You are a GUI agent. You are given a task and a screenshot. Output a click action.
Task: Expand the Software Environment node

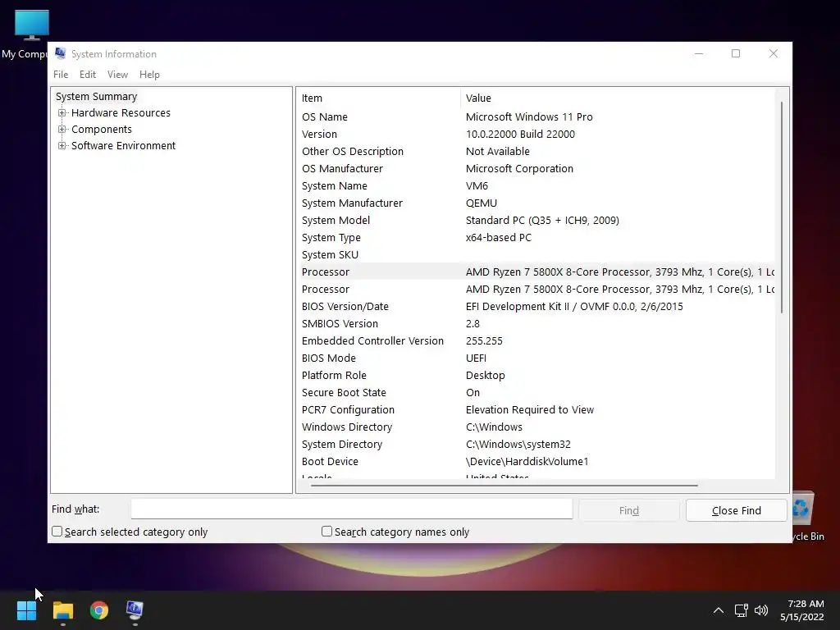(62, 146)
